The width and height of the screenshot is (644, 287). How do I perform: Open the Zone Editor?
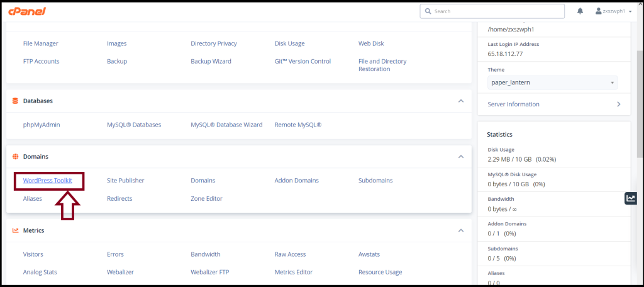(x=206, y=199)
